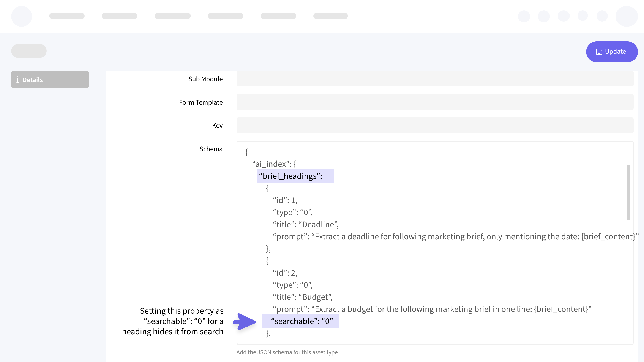Click the Update button
This screenshot has height=362, width=644.
[x=611, y=52]
